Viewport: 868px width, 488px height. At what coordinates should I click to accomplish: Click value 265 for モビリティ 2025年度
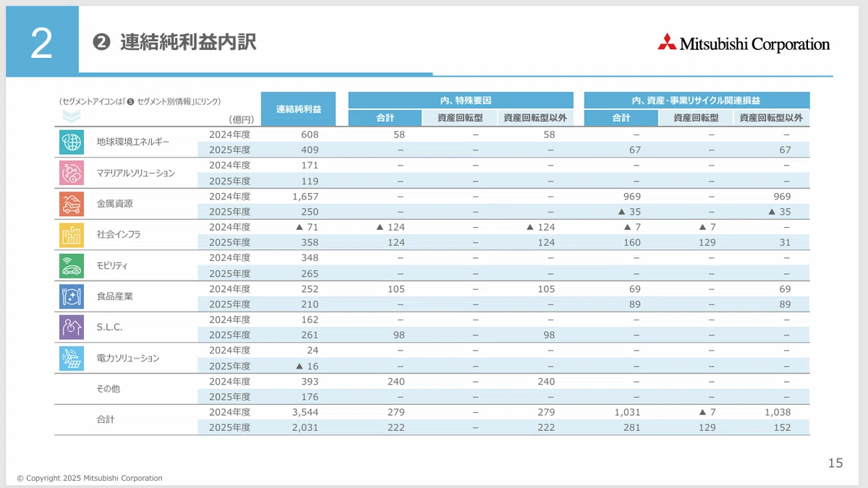(x=310, y=274)
